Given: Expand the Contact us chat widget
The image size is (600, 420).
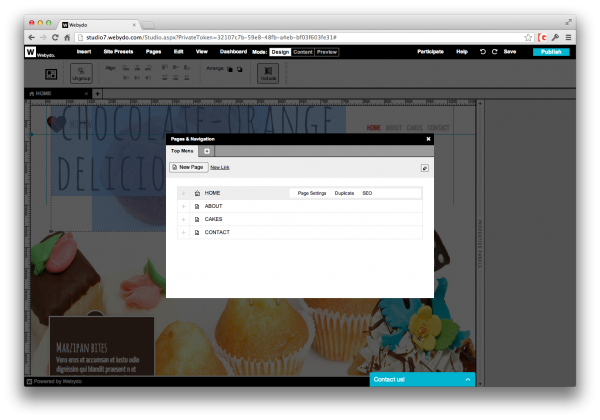Looking at the screenshot, I should coord(422,379).
